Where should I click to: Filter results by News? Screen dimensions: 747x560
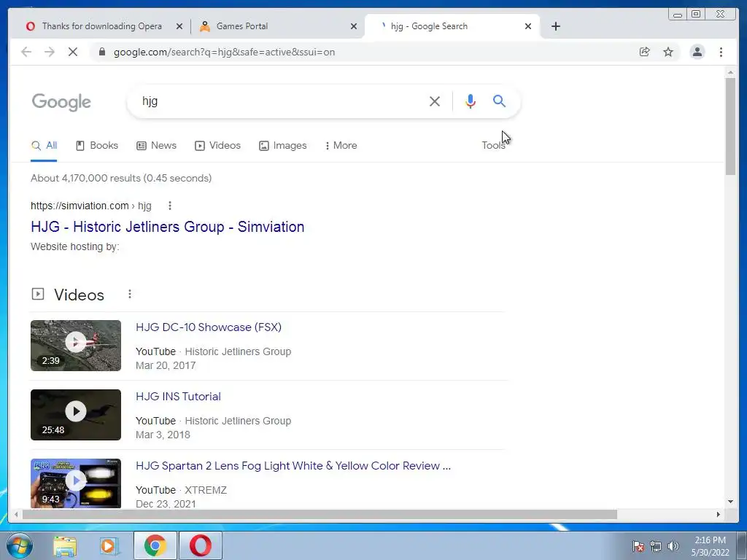[x=157, y=146]
